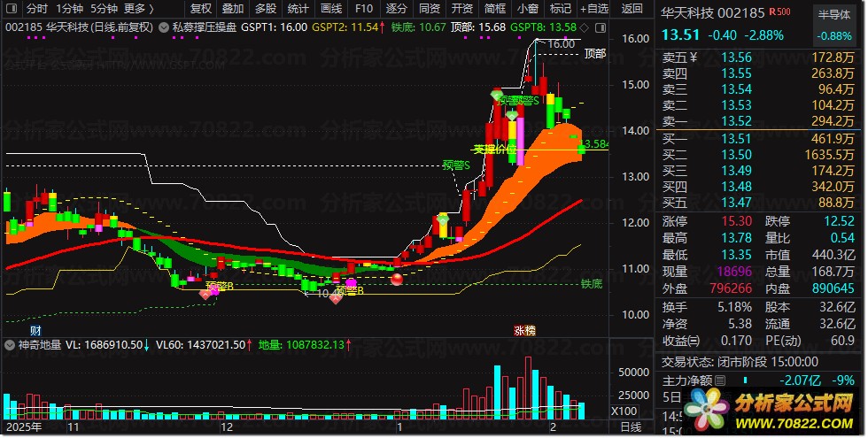Click the 预警S label near 13.2 dashed line
Screen dimensions: 868x438
point(456,165)
